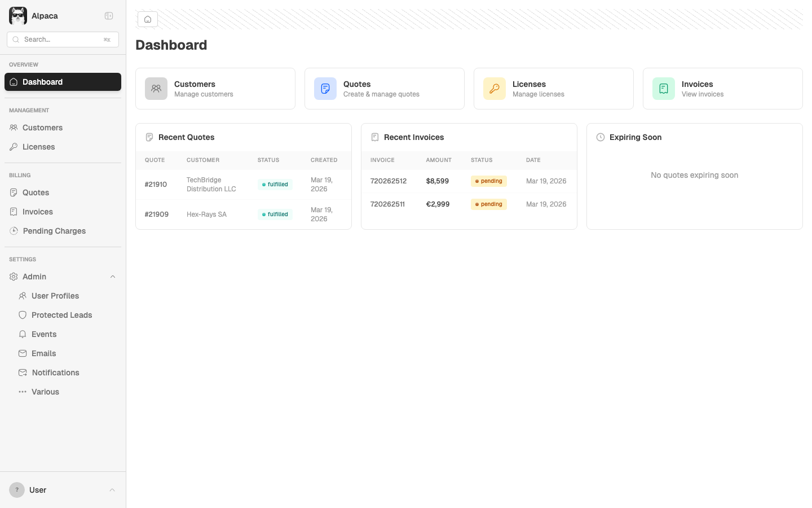Screen dimensions: 812x508
Task: Select the yellow key icon for Licenses
Action: click(494, 89)
